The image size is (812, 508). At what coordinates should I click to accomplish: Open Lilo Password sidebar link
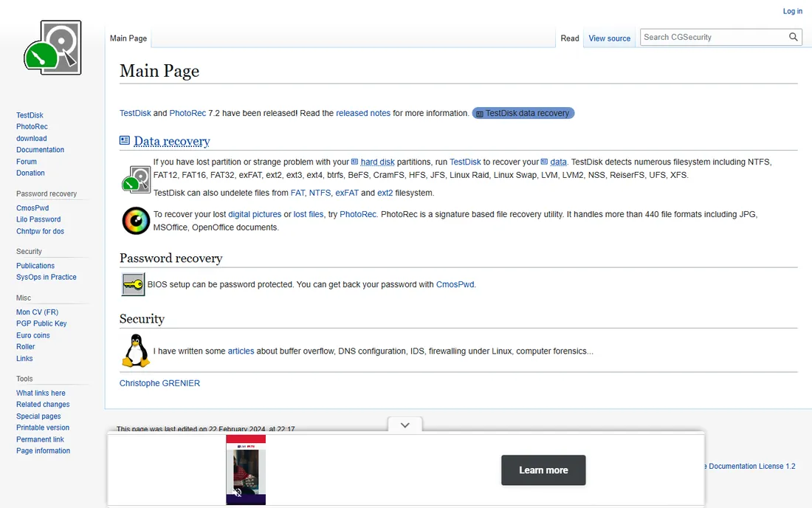[38, 219]
